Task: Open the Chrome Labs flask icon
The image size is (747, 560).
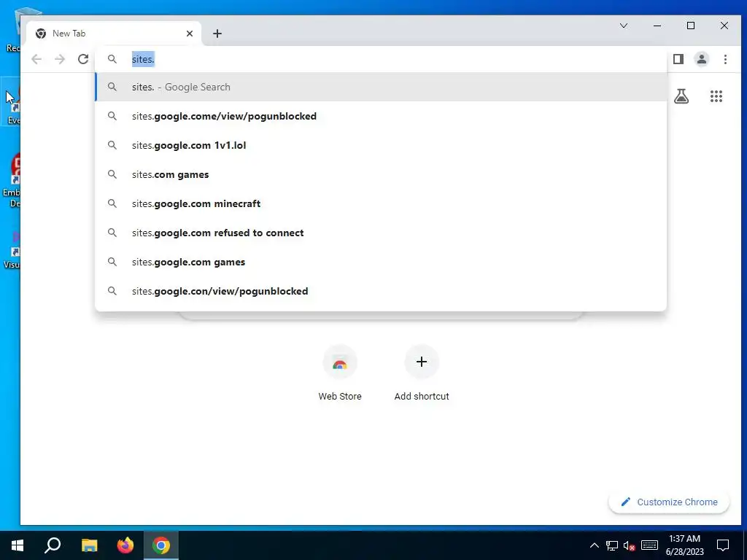Action: pyautogui.click(x=681, y=97)
